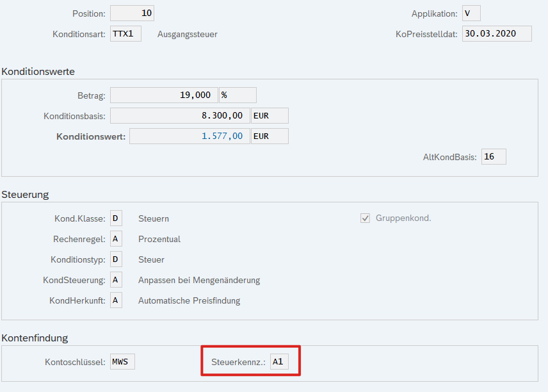
Task: Click the Ausgangssteuer description text
Action: 188,35
